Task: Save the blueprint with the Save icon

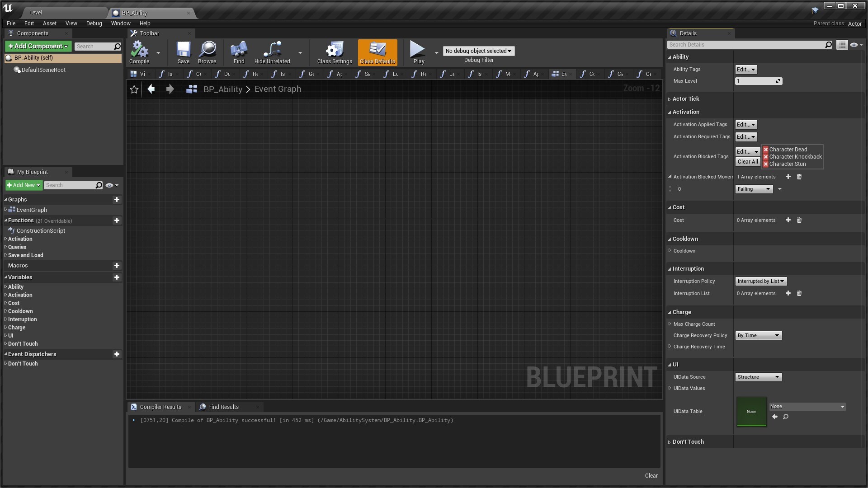Action: 183,52
